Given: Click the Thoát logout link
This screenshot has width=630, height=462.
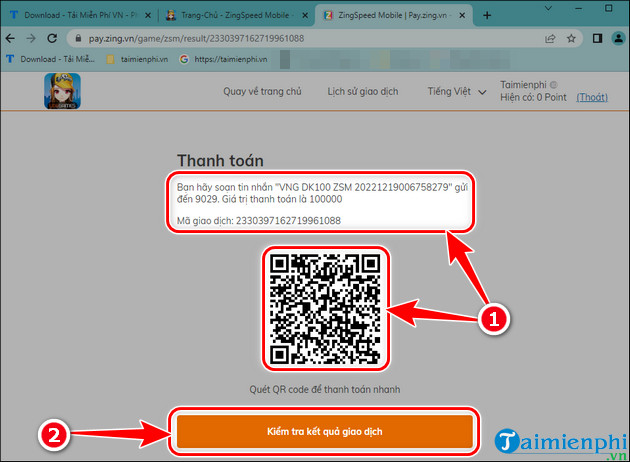Looking at the screenshot, I should [x=592, y=98].
